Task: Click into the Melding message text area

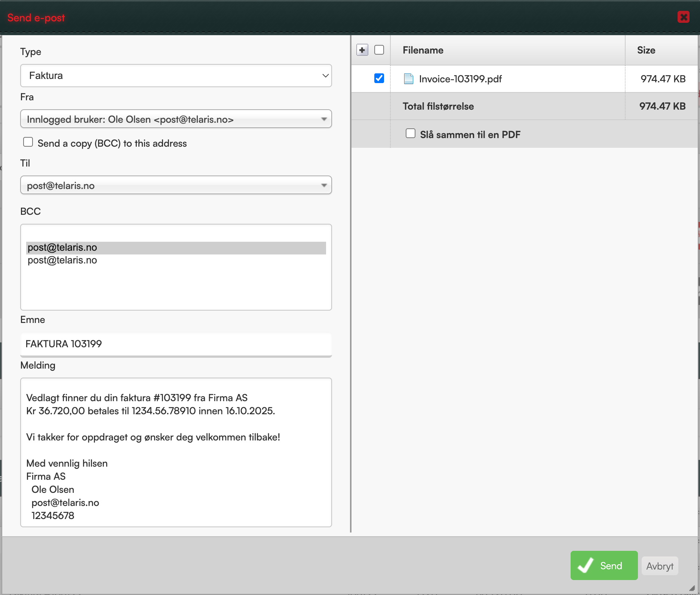Action: 176,452
